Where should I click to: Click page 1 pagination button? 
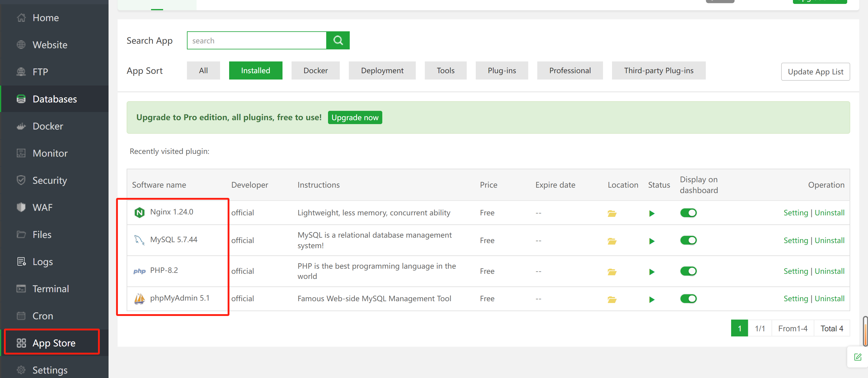pyautogui.click(x=739, y=328)
